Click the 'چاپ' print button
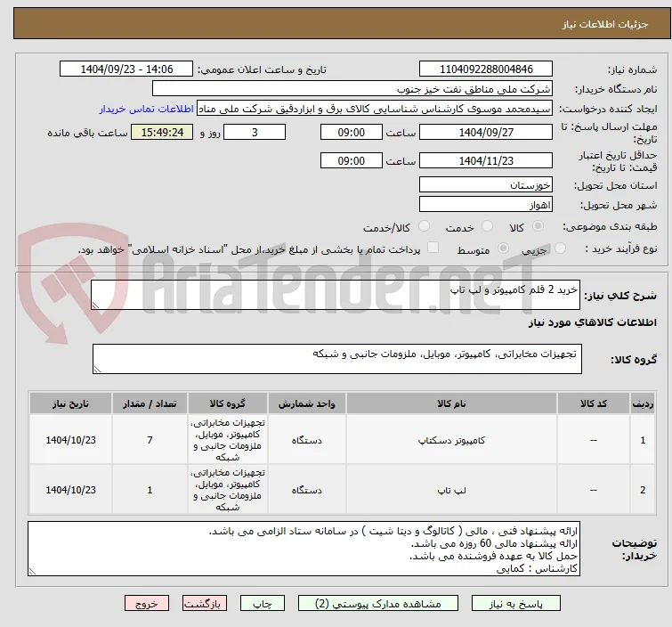 pos(262,604)
